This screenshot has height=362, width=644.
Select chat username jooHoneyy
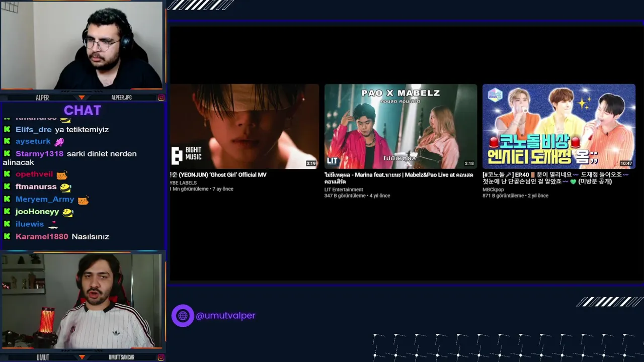37,212
